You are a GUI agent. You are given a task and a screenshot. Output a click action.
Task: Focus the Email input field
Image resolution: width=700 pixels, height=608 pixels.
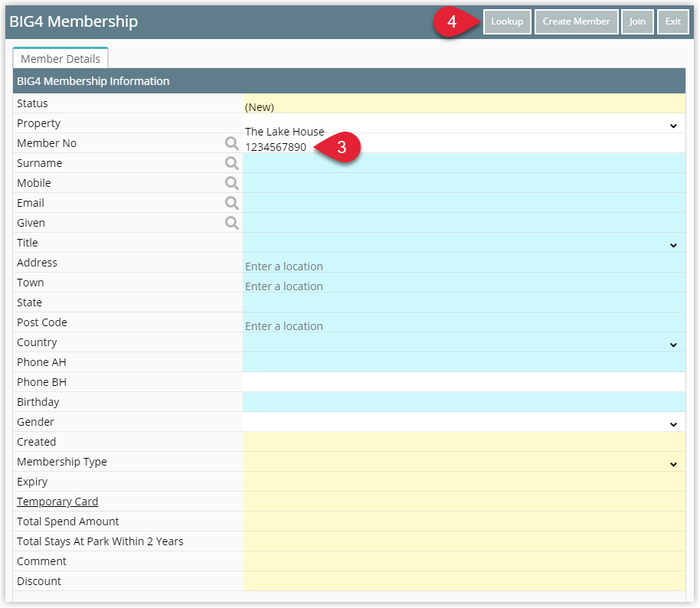[x=464, y=203]
